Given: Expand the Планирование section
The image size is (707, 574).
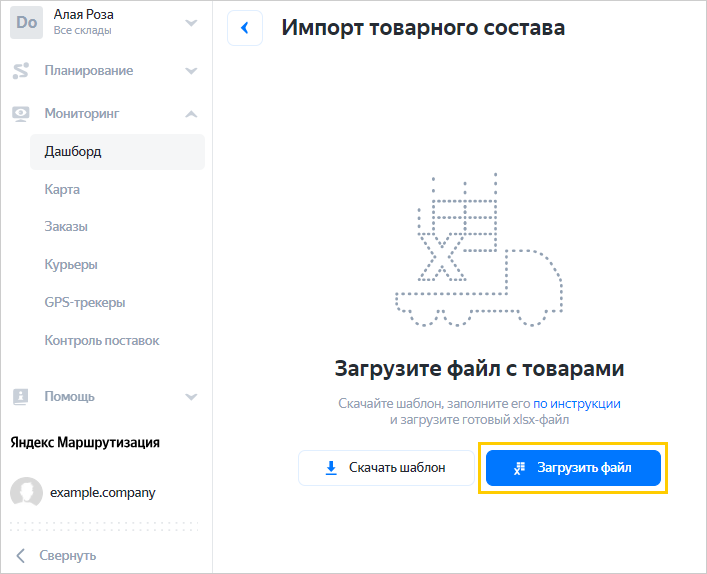Looking at the screenshot, I should [191, 71].
